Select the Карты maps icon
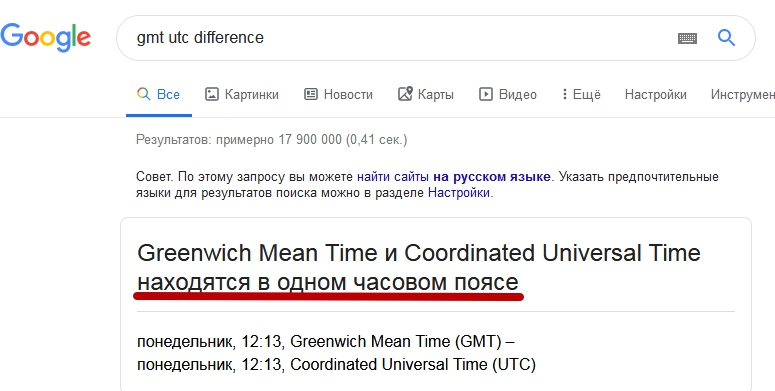 point(405,94)
